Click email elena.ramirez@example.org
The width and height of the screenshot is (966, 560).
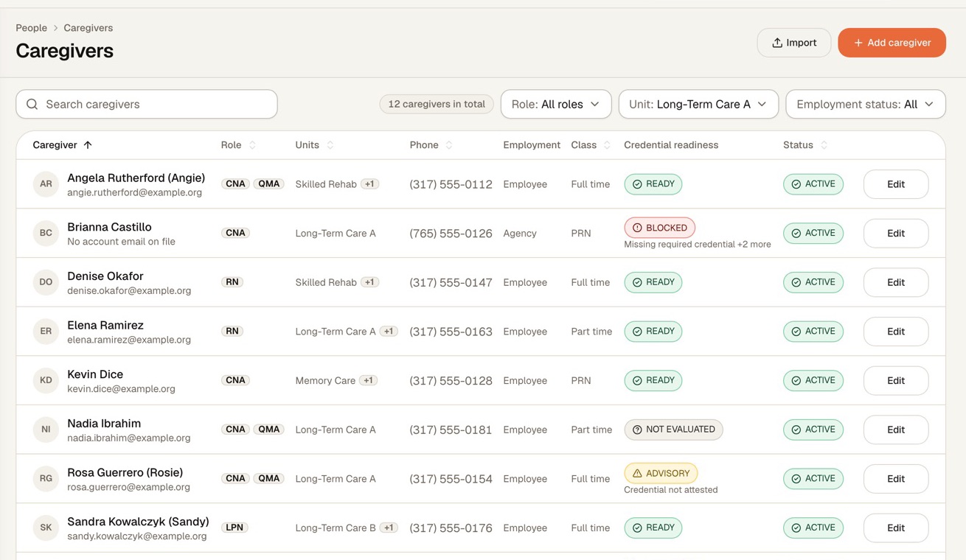click(129, 340)
